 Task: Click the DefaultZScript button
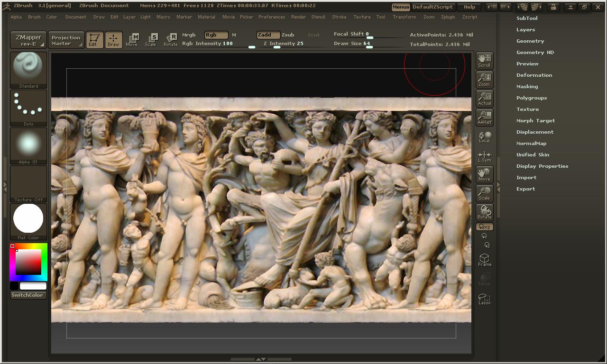[433, 7]
